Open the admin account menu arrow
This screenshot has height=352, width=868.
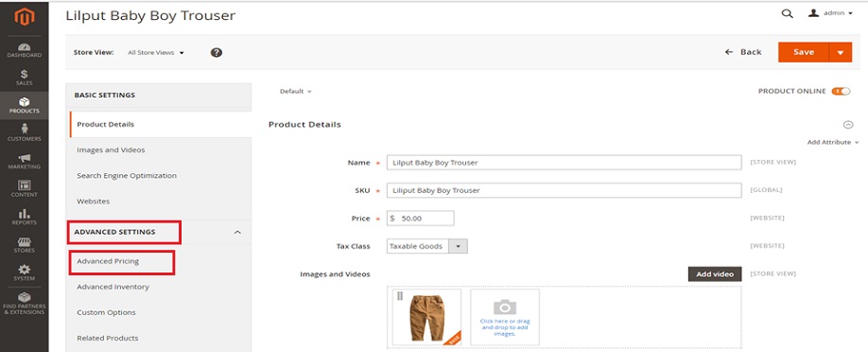pyautogui.click(x=850, y=13)
